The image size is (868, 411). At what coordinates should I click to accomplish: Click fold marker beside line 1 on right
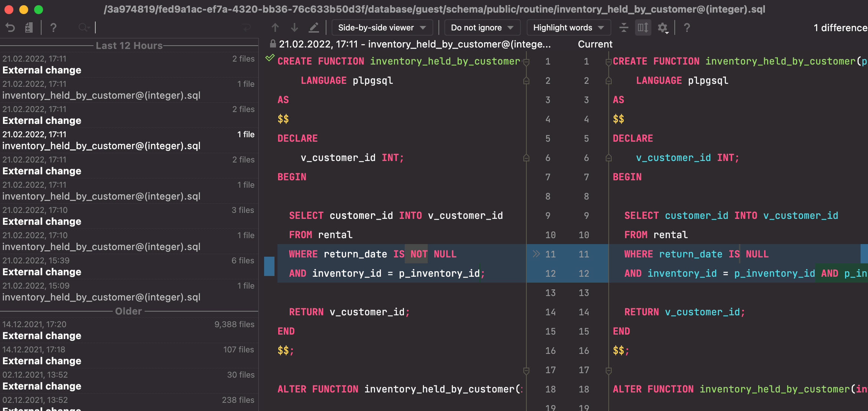(x=608, y=62)
